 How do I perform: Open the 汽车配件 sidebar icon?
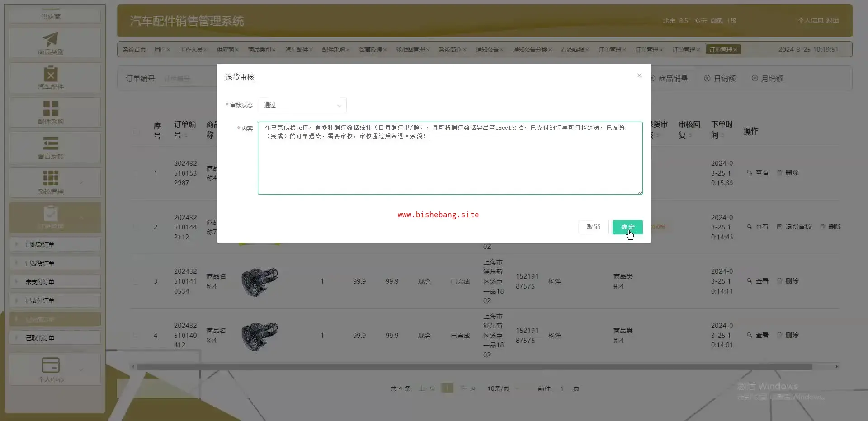(51, 74)
